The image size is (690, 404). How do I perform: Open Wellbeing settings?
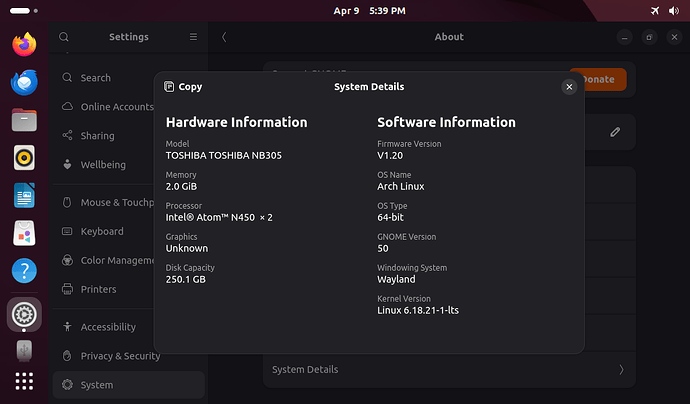(103, 165)
